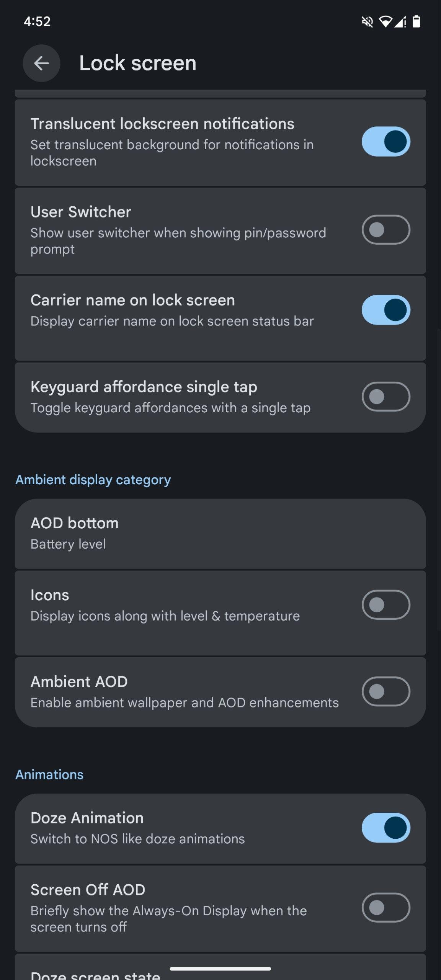
Task: Tap the Lock screen page title
Action: click(x=137, y=63)
